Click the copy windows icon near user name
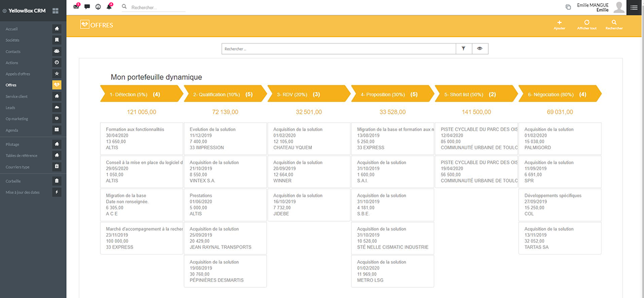 coord(568,8)
